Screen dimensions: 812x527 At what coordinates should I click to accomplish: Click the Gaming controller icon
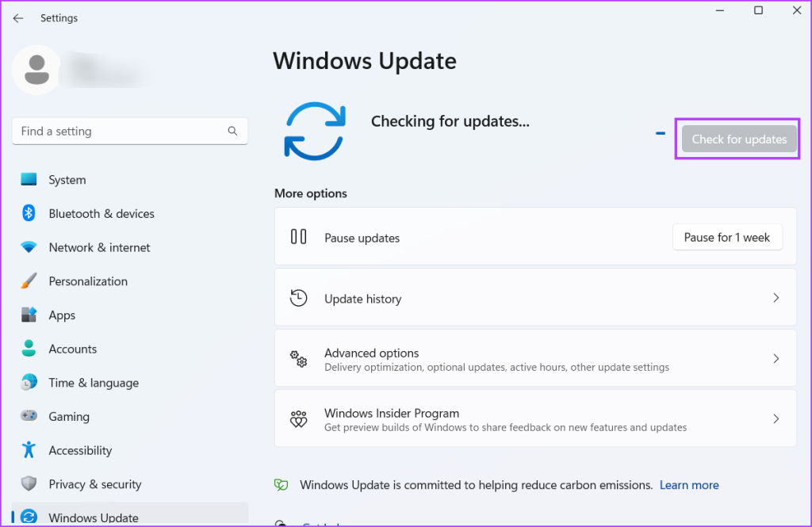29,416
